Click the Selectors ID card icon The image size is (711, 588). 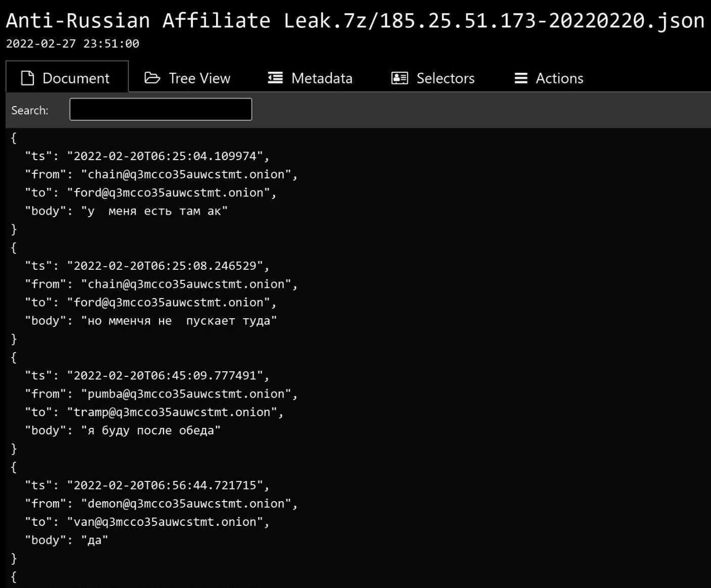(399, 78)
